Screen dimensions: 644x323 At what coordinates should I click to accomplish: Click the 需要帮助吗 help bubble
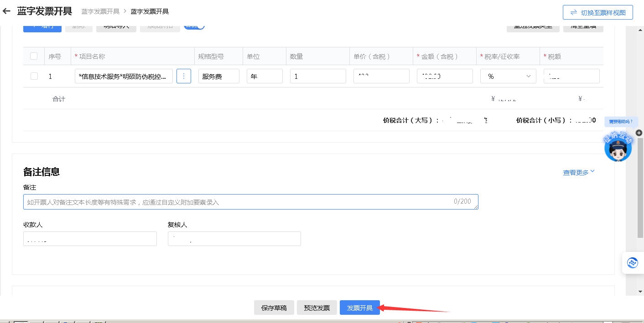click(x=621, y=122)
